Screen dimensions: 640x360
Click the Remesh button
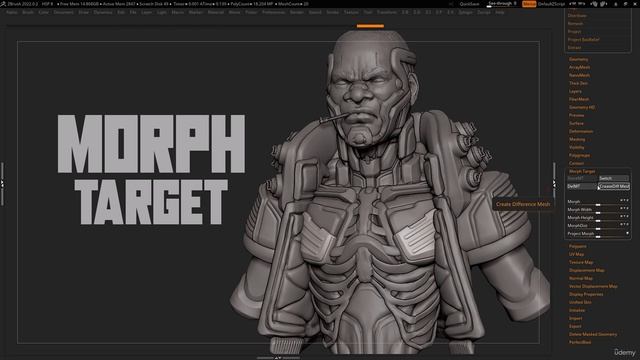(576, 24)
